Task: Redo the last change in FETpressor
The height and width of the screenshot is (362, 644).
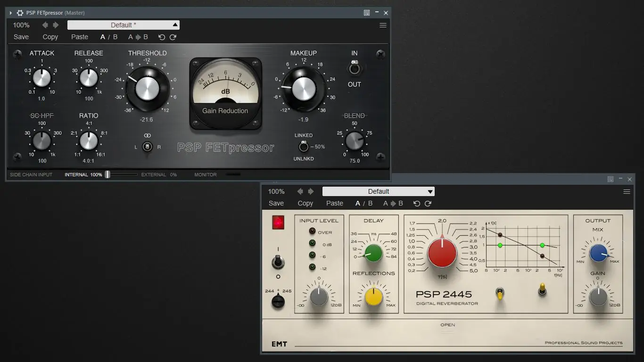Action: tap(173, 37)
